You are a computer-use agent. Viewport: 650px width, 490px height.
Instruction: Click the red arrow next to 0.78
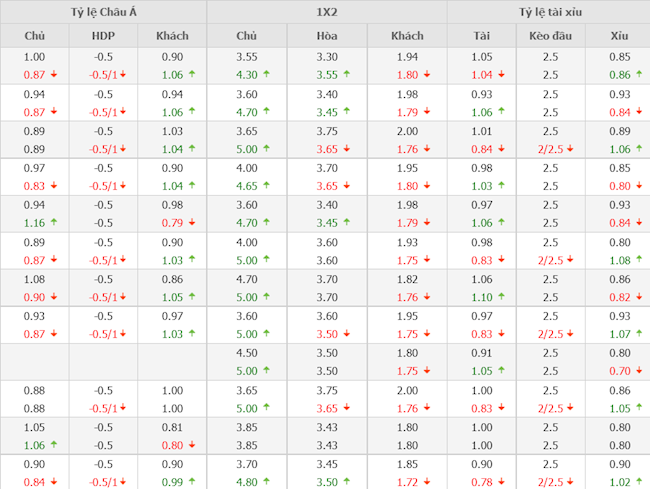coord(502,481)
